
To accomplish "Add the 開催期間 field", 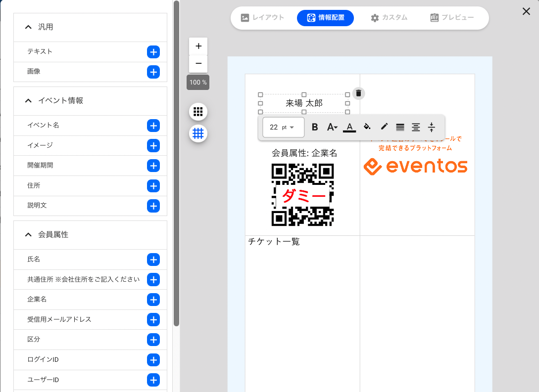I will click(153, 166).
